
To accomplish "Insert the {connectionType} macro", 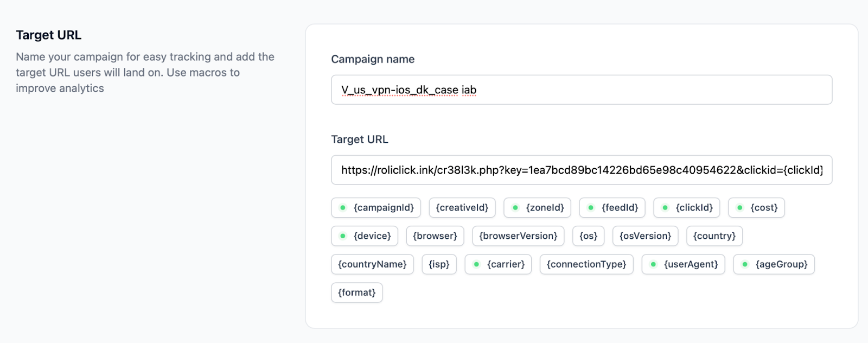I will 586,264.
